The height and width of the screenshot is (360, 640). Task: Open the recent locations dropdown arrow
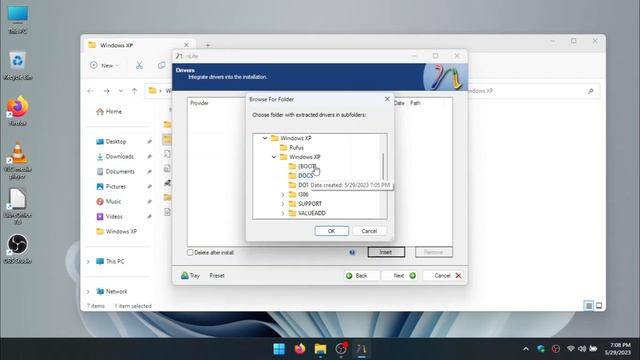121,91
